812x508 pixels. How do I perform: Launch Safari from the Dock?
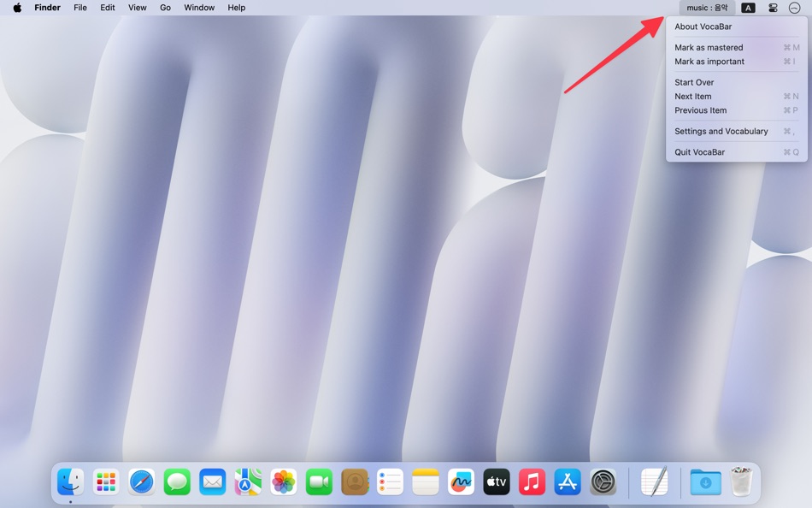click(x=141, y=482)
